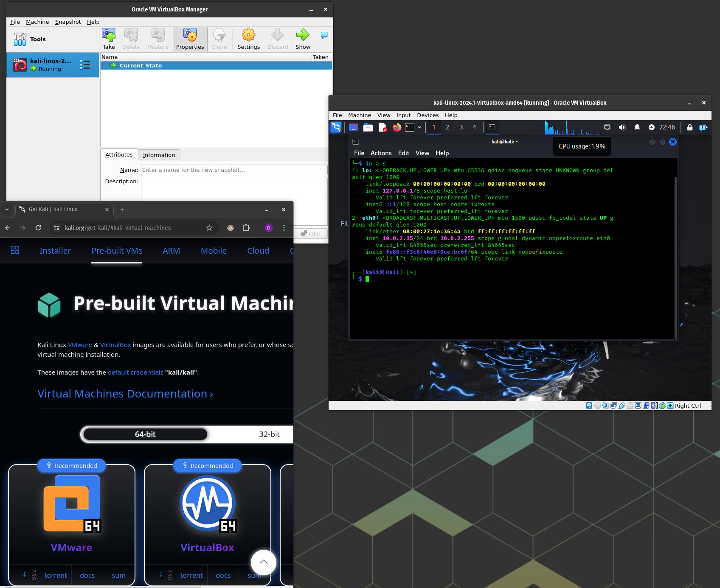Open the Chrome extensions puzzle icon

tap(246, 228)
